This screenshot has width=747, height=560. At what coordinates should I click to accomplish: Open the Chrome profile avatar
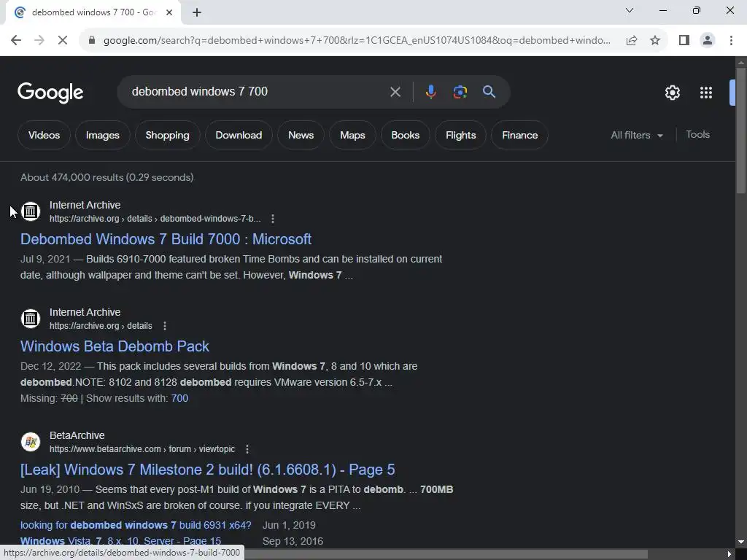pos(708,40)
